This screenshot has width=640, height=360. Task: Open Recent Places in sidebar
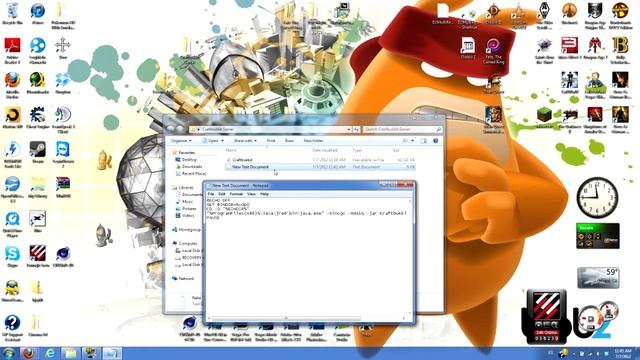(x=193, y=173)
